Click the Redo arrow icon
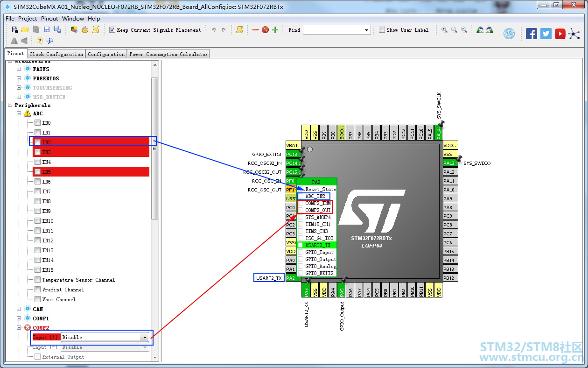Screen dimensions: 588x368 [224, 30]
